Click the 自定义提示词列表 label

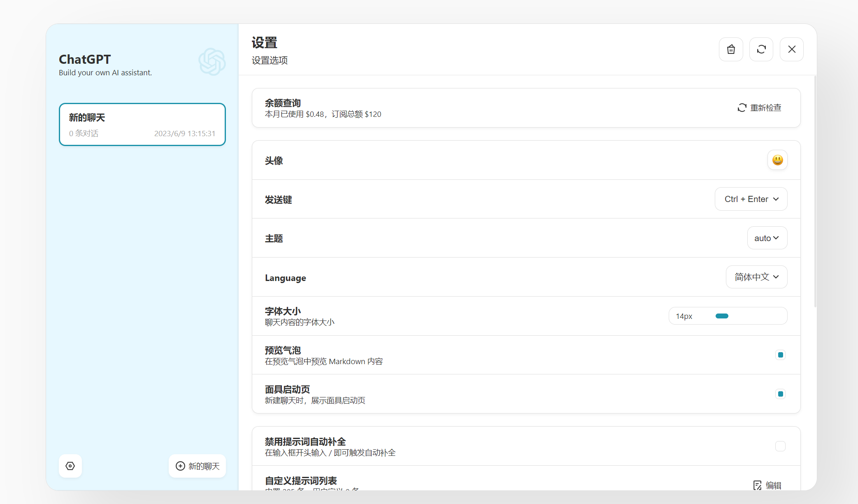point(301,481)
